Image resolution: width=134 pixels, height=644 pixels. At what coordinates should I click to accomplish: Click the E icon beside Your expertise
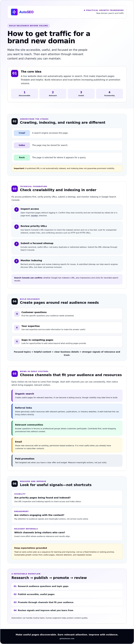tap(17, 328)
